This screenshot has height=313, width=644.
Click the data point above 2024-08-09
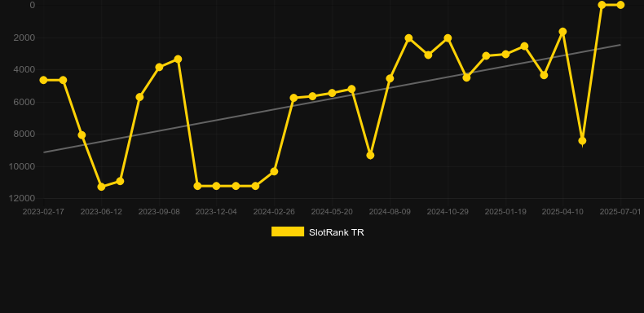390,78
